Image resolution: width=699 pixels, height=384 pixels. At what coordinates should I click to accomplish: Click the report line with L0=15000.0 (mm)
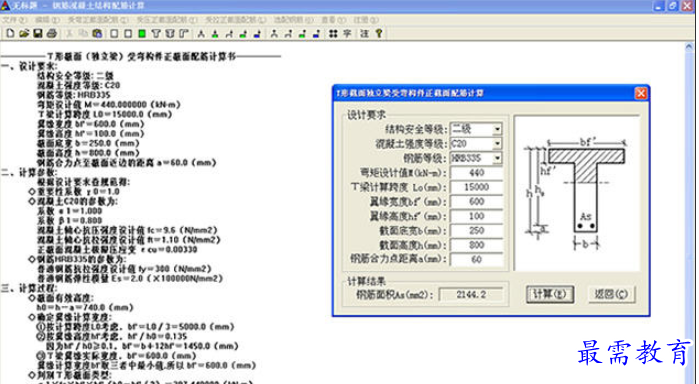(105, 115)
